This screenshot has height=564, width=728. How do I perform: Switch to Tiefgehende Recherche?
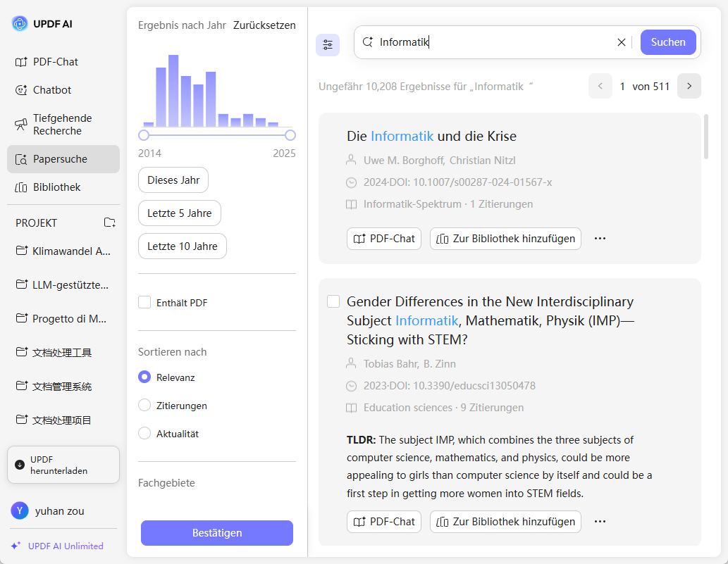(x=62, y=125)
